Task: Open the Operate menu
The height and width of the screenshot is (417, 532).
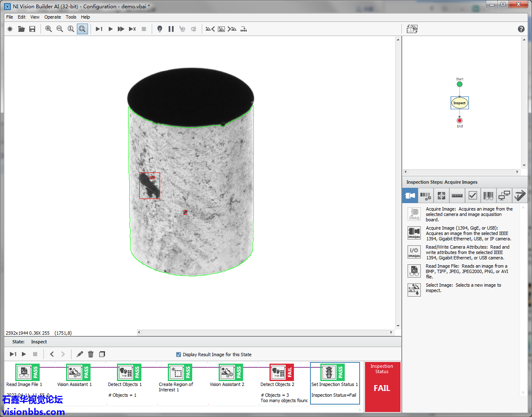Action: click(x=52, y=17)
